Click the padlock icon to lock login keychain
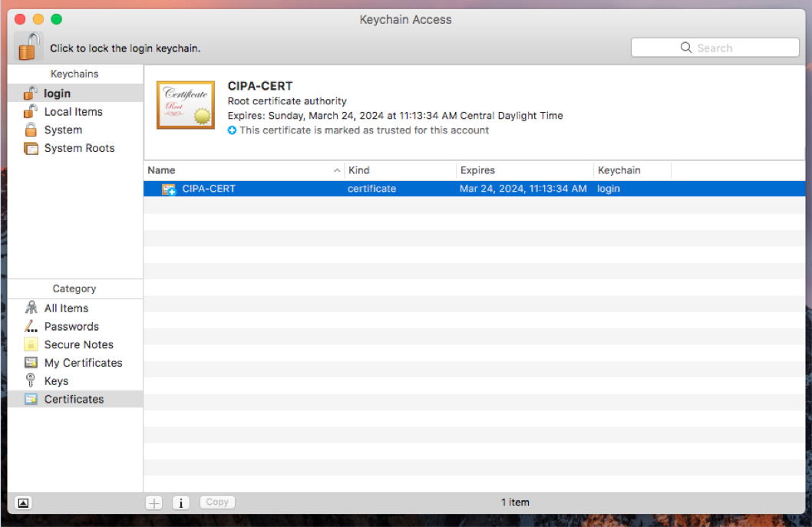812x527 pixels. click(x=28, y=46)
